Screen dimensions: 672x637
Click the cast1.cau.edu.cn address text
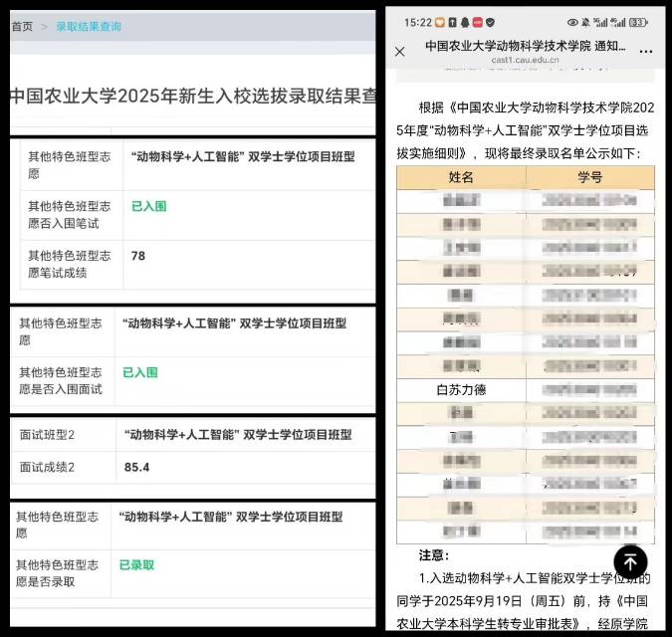tap(525, 60)
